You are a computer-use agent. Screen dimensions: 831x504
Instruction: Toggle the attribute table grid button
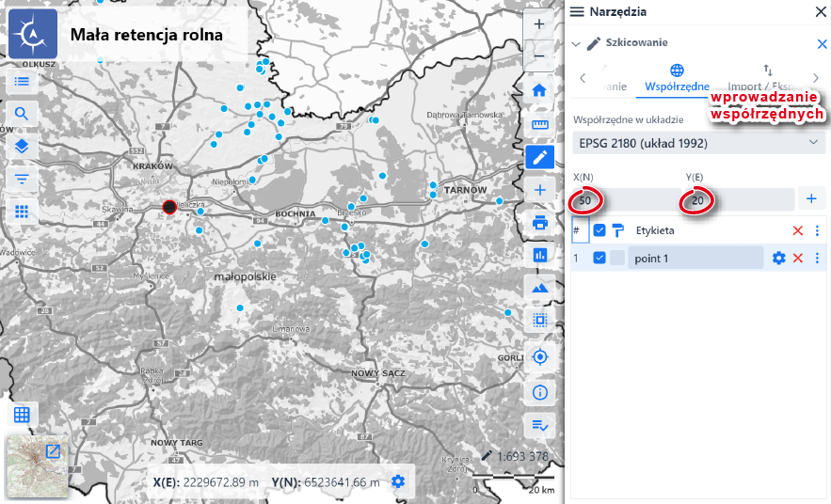[x=22, y=415]
